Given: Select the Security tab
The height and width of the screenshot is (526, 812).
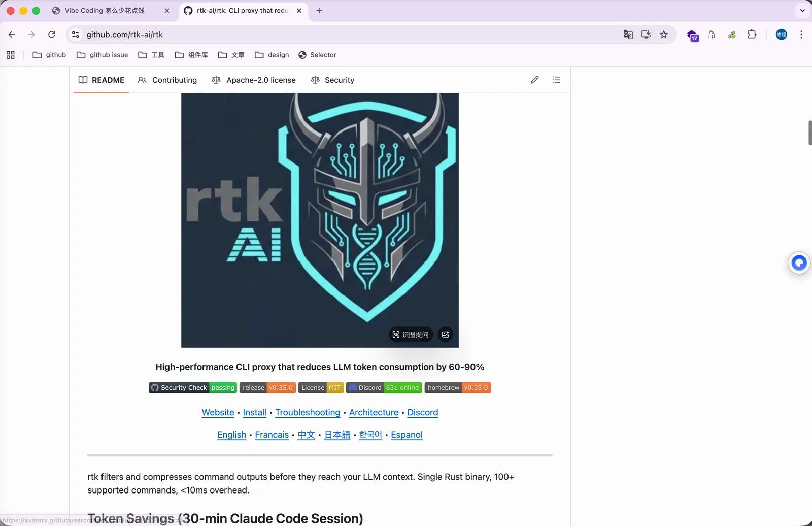Looking at the screenshot, I should point(332,80).
